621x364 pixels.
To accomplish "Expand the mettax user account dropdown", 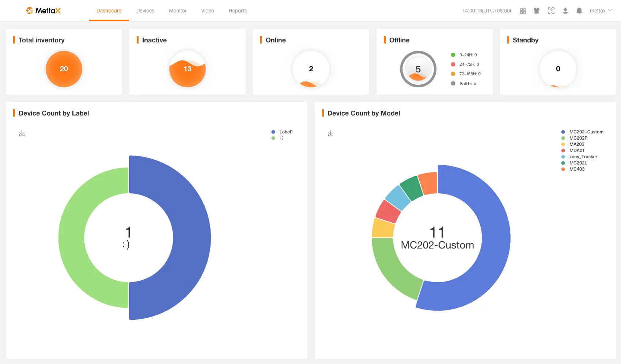I will [601, 11].
